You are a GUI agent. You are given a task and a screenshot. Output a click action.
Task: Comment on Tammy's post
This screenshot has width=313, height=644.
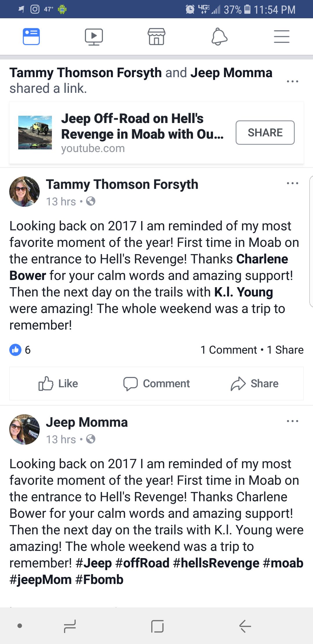(x=156, y=383)
